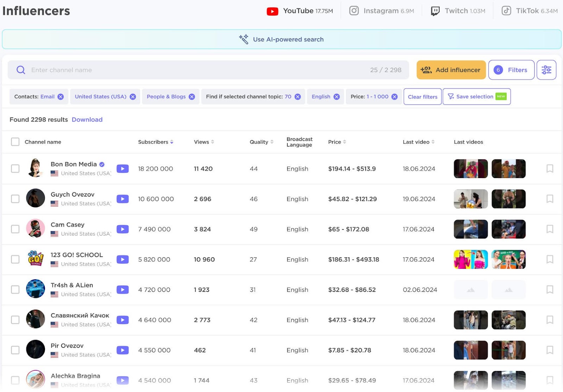Remove the English language filter chip

coord(337,96)
